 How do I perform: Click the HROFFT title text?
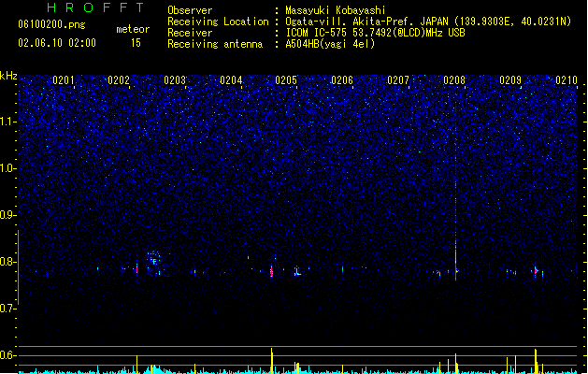click(x=96, y=7)
